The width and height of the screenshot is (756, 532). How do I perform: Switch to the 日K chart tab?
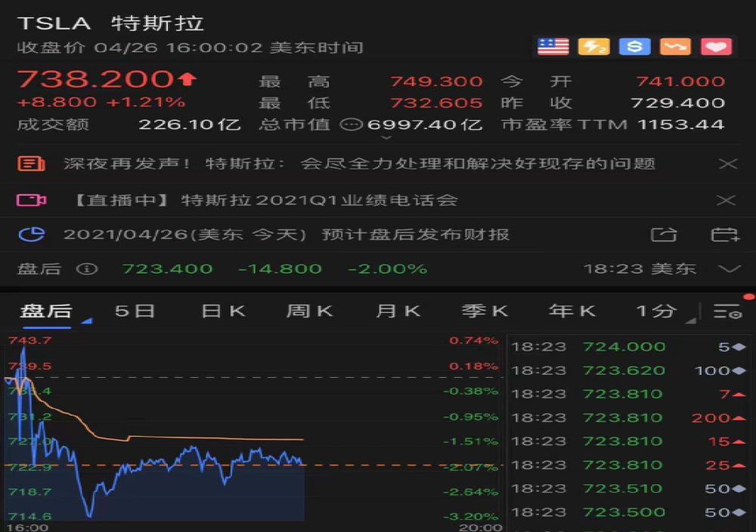223,311
